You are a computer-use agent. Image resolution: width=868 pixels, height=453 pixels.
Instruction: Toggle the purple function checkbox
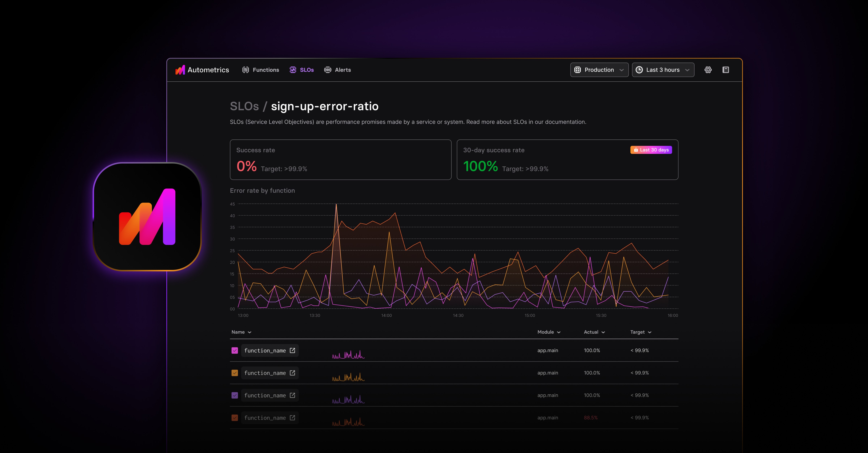coord(235,395)
